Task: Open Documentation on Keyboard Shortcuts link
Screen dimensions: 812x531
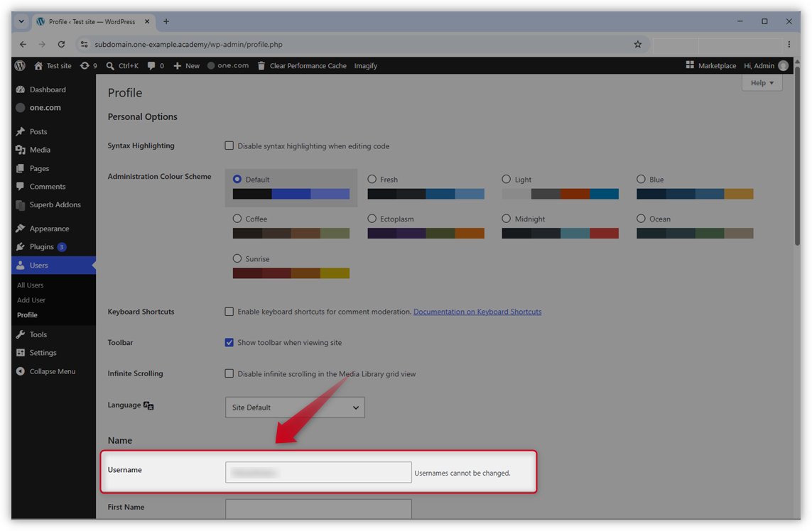Action: point(477,312)
